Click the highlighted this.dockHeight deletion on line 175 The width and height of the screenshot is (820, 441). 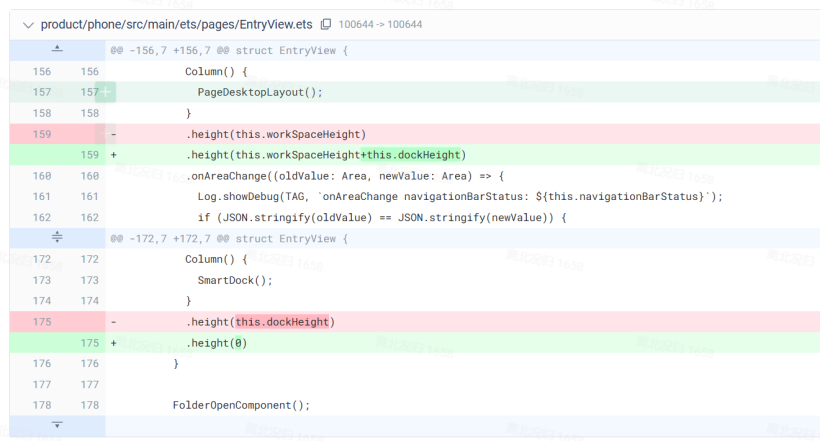click(282, 322)
